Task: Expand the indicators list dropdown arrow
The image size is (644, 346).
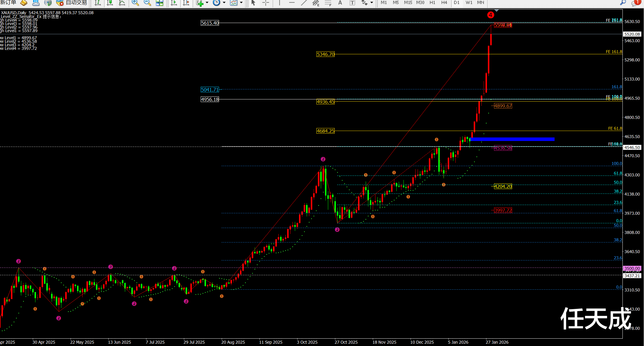Action: point(207,3)
